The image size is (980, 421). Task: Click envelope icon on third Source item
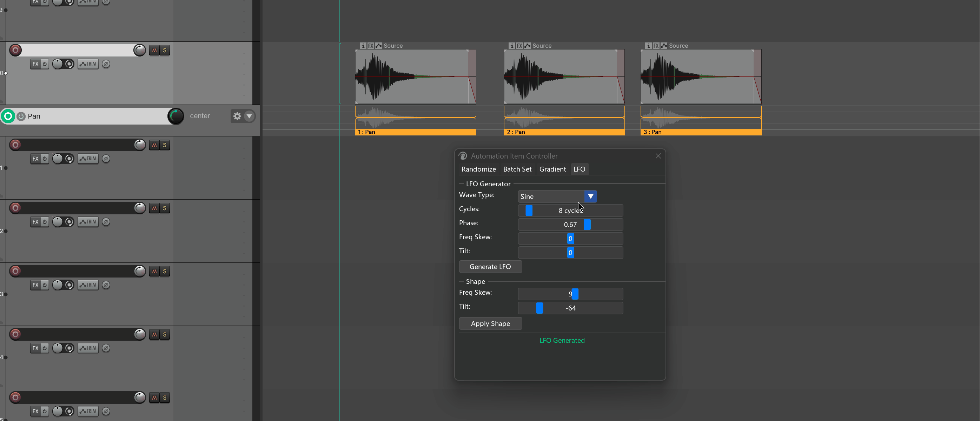664,46
